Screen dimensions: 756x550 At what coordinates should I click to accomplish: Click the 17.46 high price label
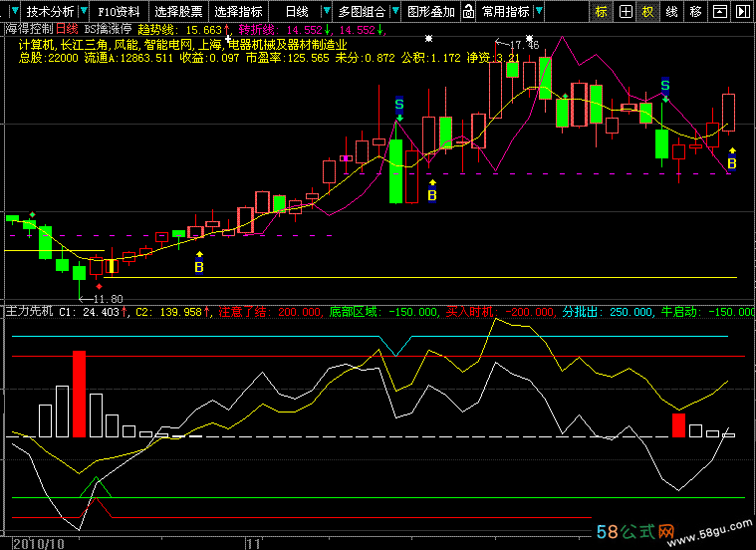coord(524,46)
